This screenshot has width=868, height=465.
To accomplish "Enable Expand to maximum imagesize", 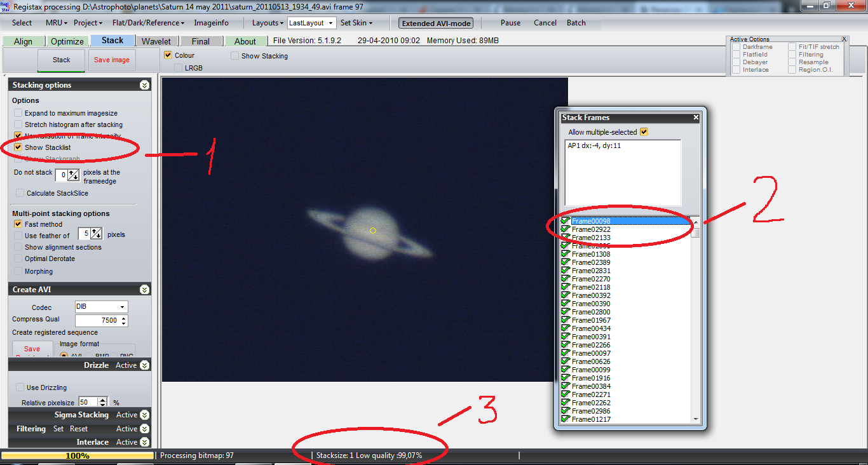I will point(18,113).
